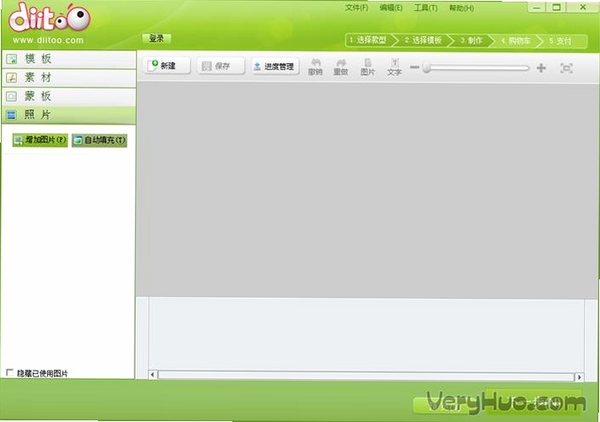
Task: Open the 工具(T) menu
Action: coord(426,8)
